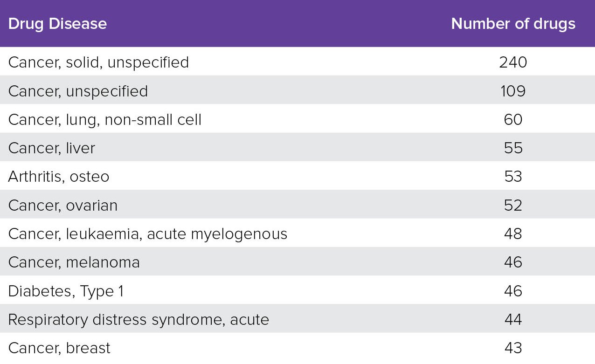Select the value 55 for liver cancer
The width and height of the screenshot is (595, 364).
[x=513, y=148]
